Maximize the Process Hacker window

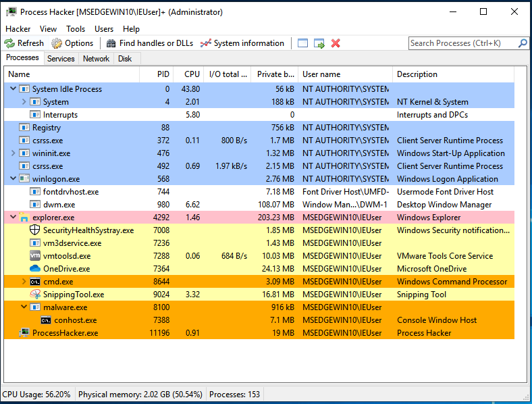coord(483,12)
